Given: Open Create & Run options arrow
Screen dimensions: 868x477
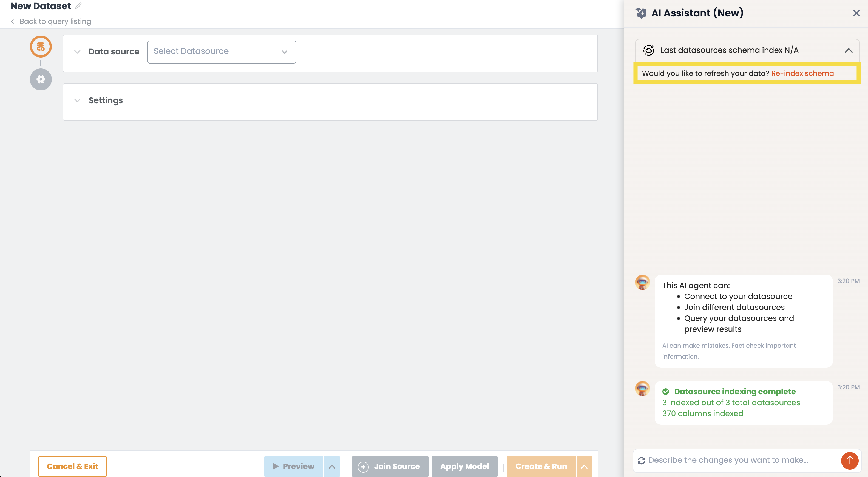Looking at the screenshot, I should coord(584,466).
